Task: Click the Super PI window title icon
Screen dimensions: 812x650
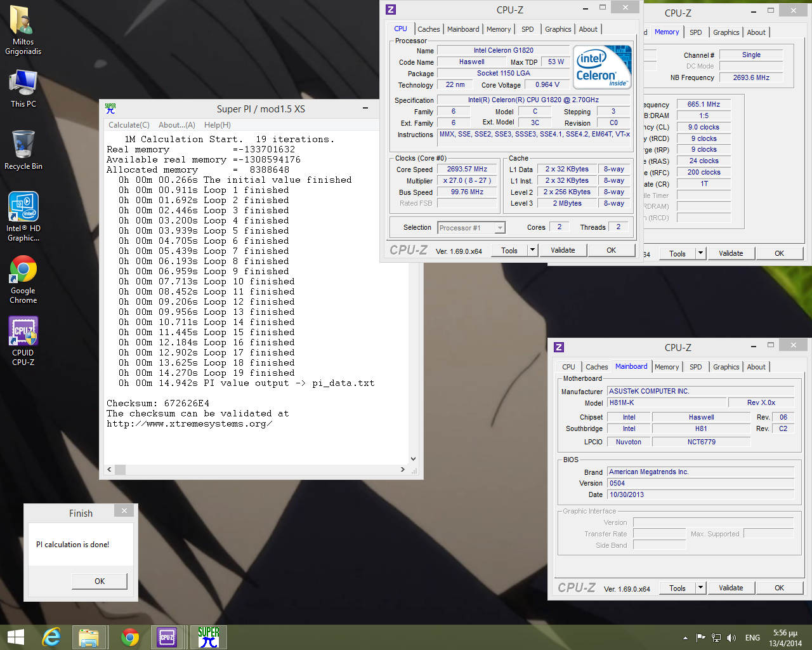Action: 110,109
